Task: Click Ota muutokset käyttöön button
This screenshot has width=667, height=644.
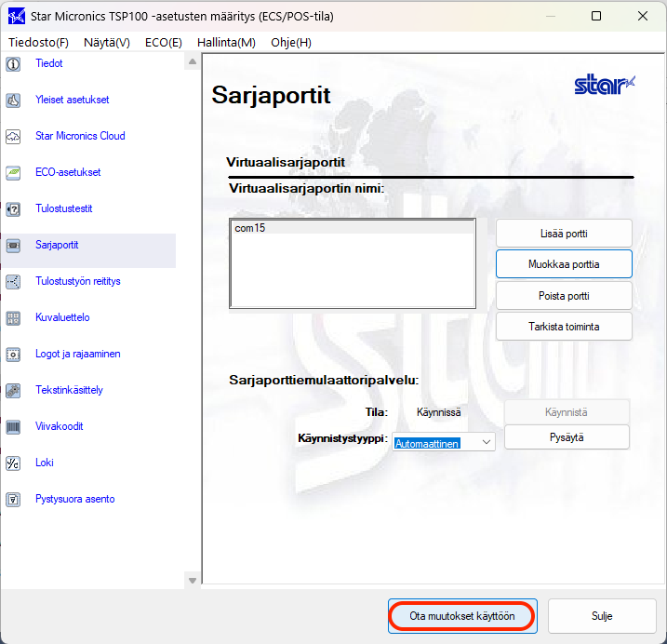Action: [462, 616]
